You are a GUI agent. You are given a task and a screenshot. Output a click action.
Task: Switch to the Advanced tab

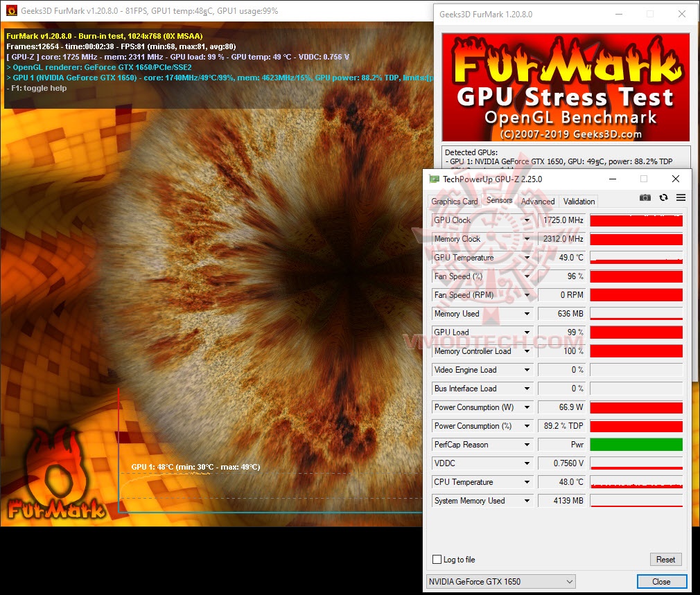click(x=538, y=202)
